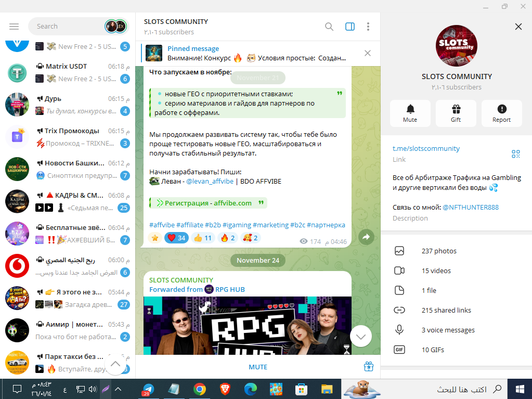Open the volume control in system tray

(x=93, y=389)
